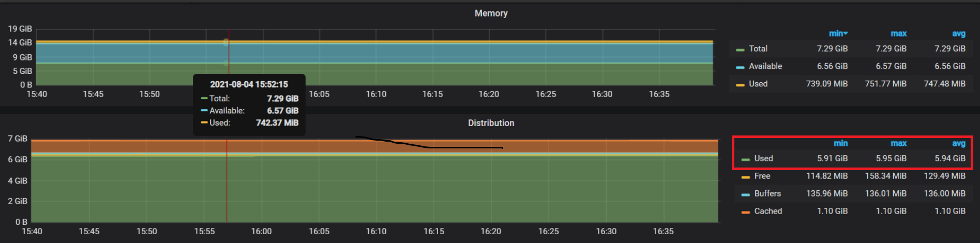The height and width of the screenshot is (243, 980).
Task: Isolate the Buffers series label
Action: (x=767, y=193)
